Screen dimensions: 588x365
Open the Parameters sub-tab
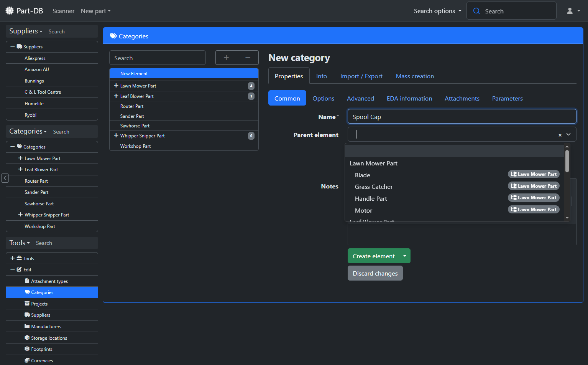pos(507,98)
